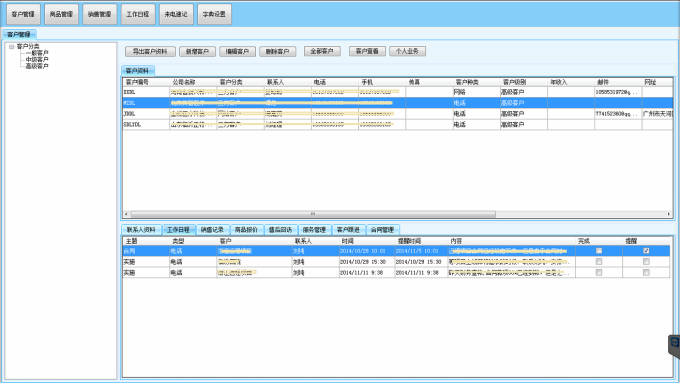Open the 客户管理 main module button
This screenshot has width=680, height=384.
[23, 14]
